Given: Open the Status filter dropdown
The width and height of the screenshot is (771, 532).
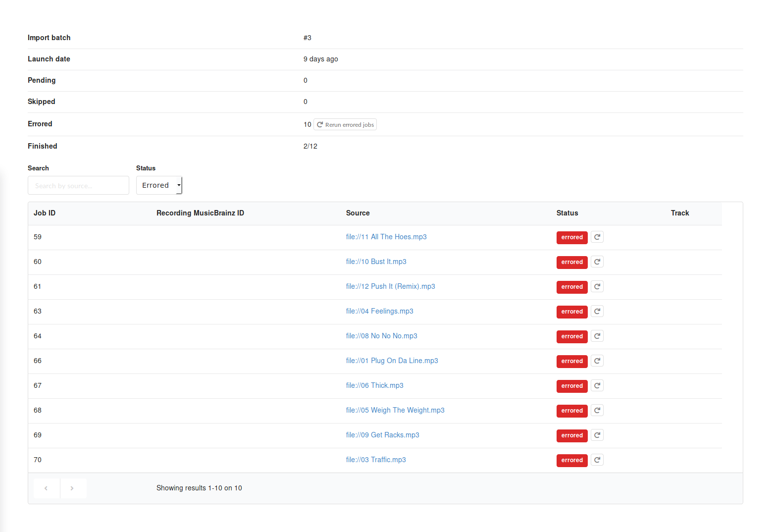Looking at the screenshot, I should click(x=159, y=185).
